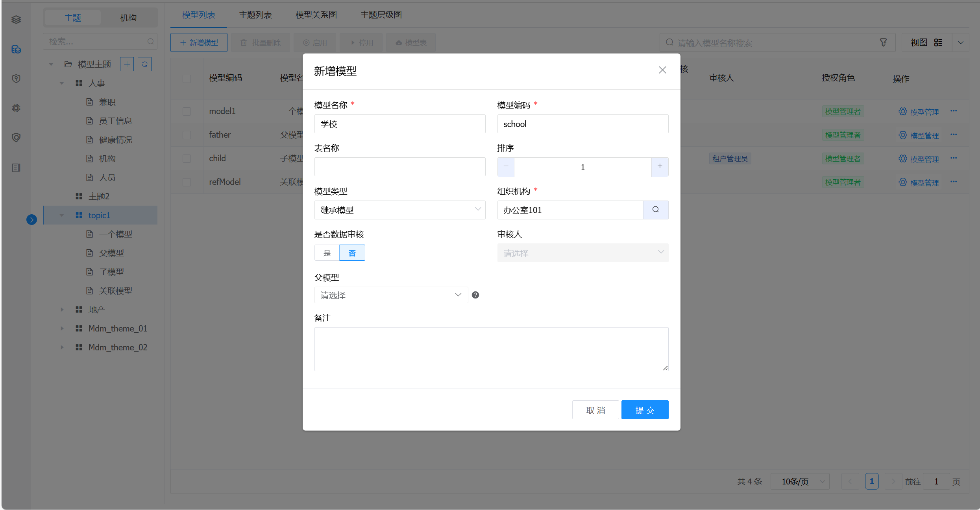980x510 pixels.
Task: Toggle the select-all checkbox in table header
Action: (187, 79)
